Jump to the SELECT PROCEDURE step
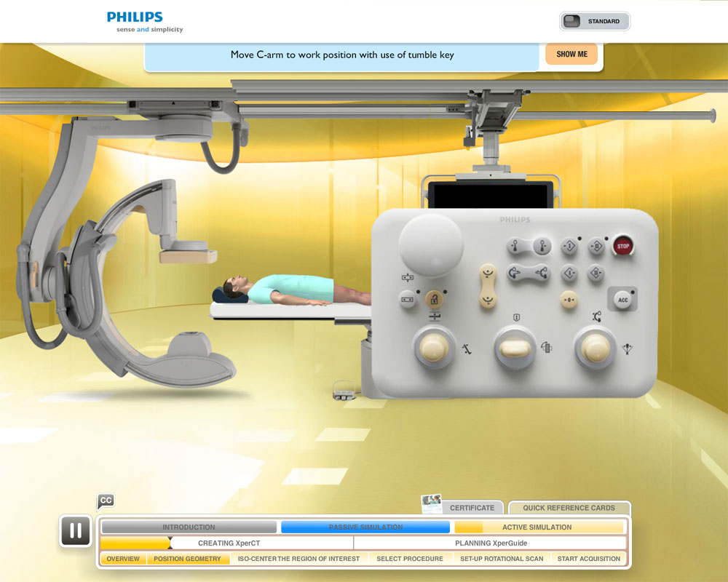Image resolution: width=728 pixels, height=582 pixels. [x=410, y=559]
